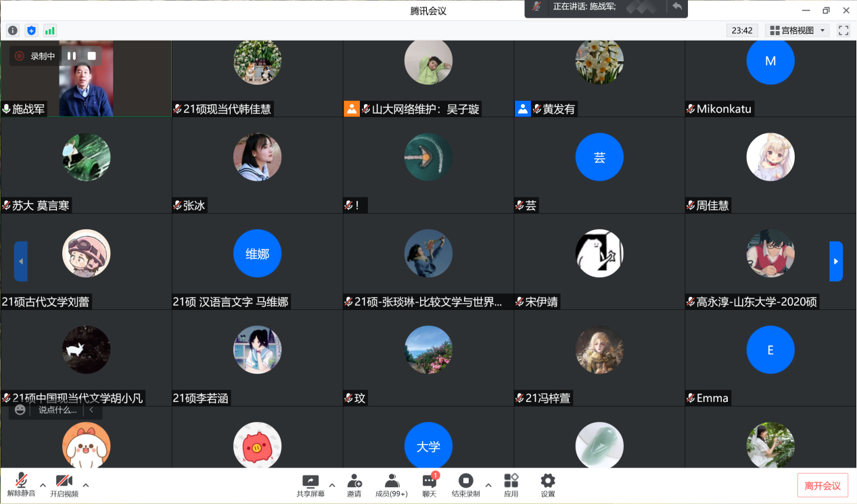Open 设置 settings gear
857x504 pixels.
pyautogui.click(x=548, y=485)
